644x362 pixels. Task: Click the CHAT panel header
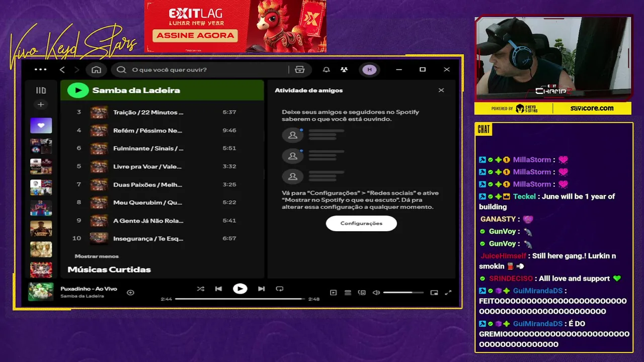pyautogui.click(x=484, y=130)
